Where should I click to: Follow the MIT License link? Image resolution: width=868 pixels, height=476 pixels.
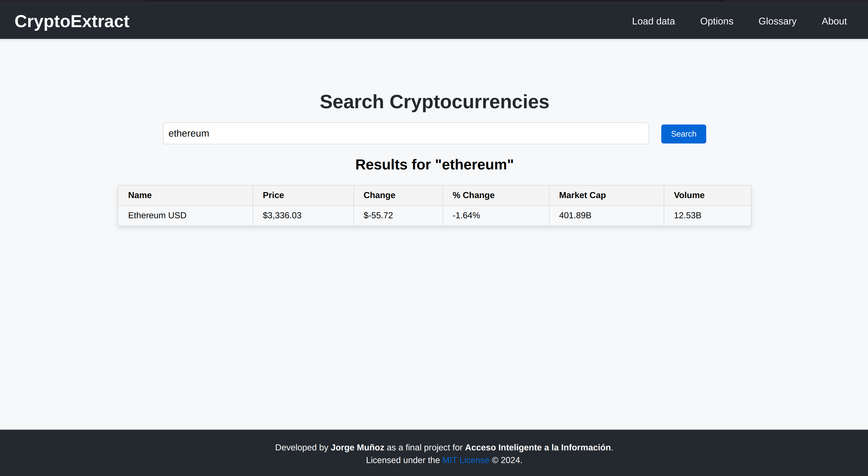pos(465,460)
